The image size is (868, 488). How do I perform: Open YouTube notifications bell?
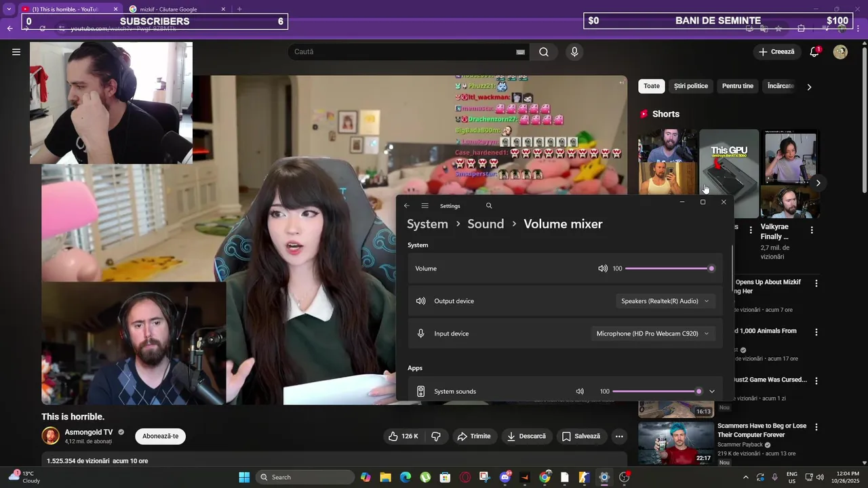pyautogui.click(x=814, y=52)
